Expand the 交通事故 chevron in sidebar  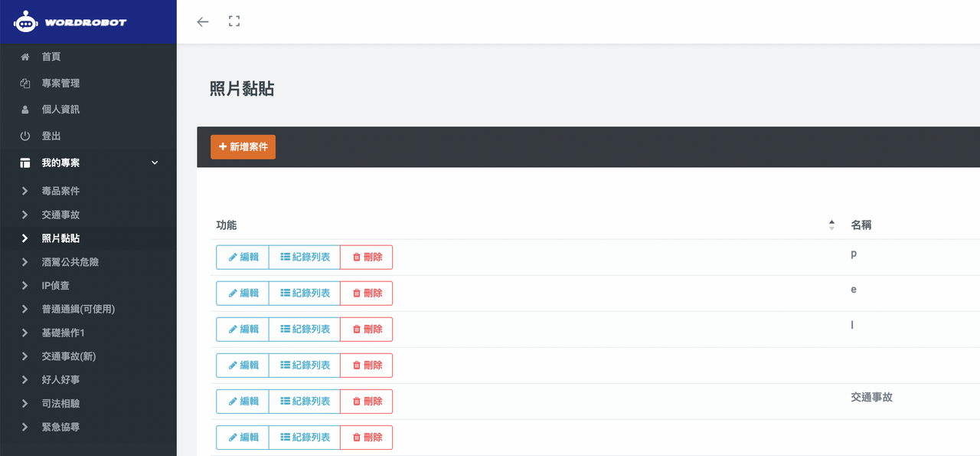(x=25, y=215)
